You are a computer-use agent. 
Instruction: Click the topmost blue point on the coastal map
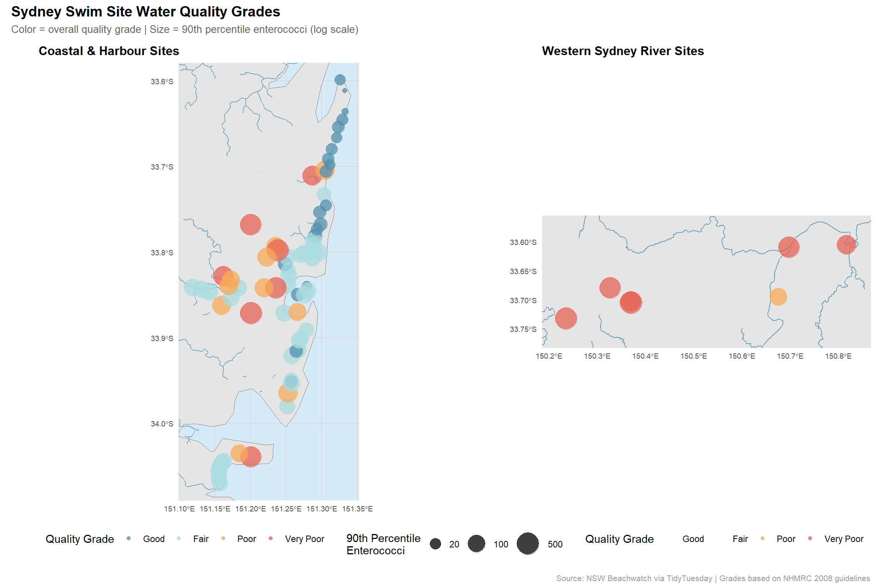340,80
